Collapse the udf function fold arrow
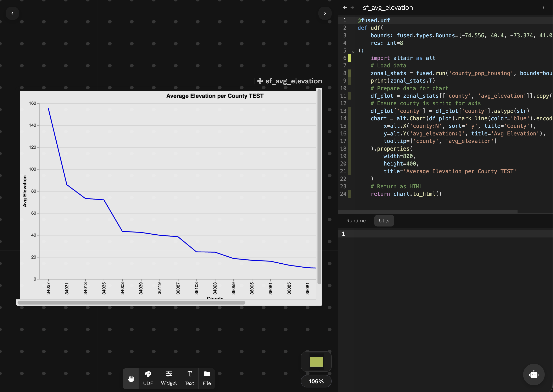Screen dimensions: 553x392 click(x=353, y=52)
